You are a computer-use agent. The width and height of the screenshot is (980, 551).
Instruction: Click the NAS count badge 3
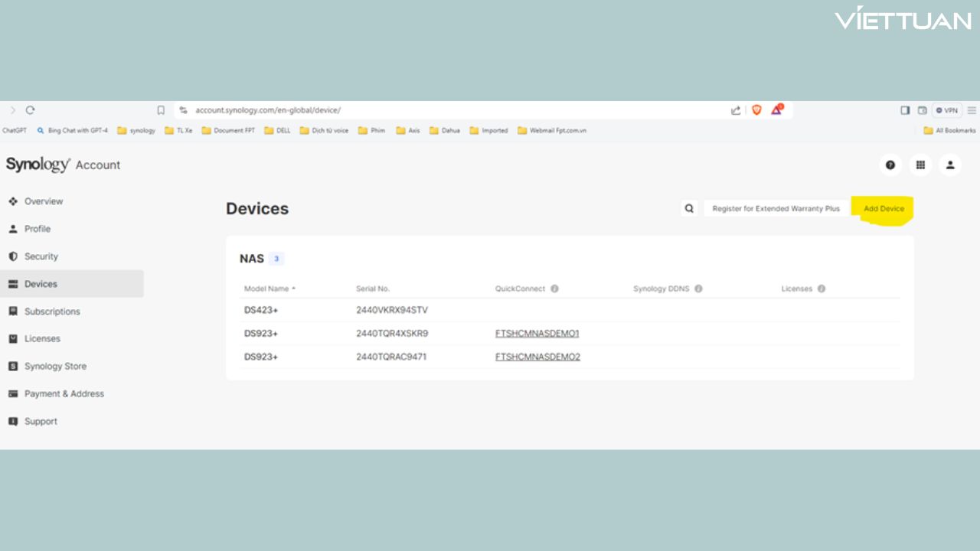276,259
